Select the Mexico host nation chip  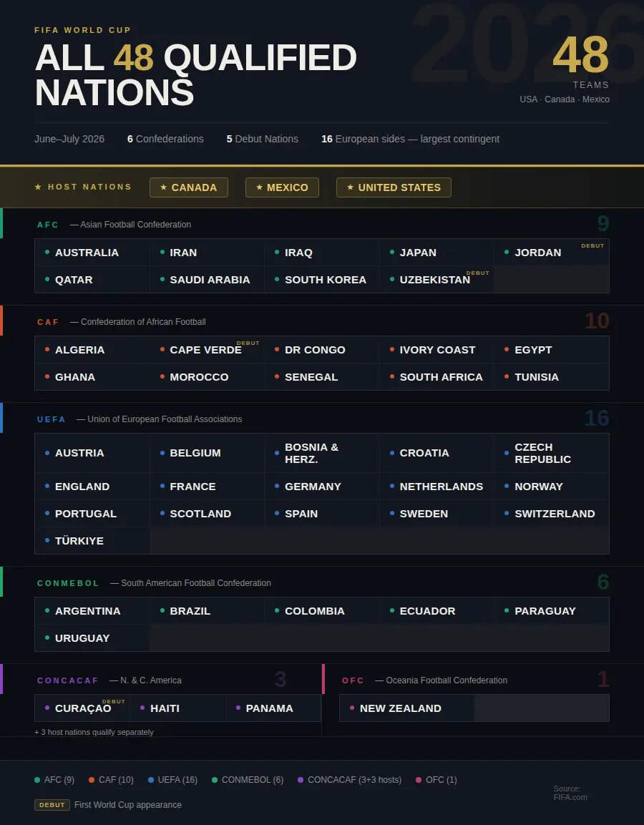click(x=282, y=187)
